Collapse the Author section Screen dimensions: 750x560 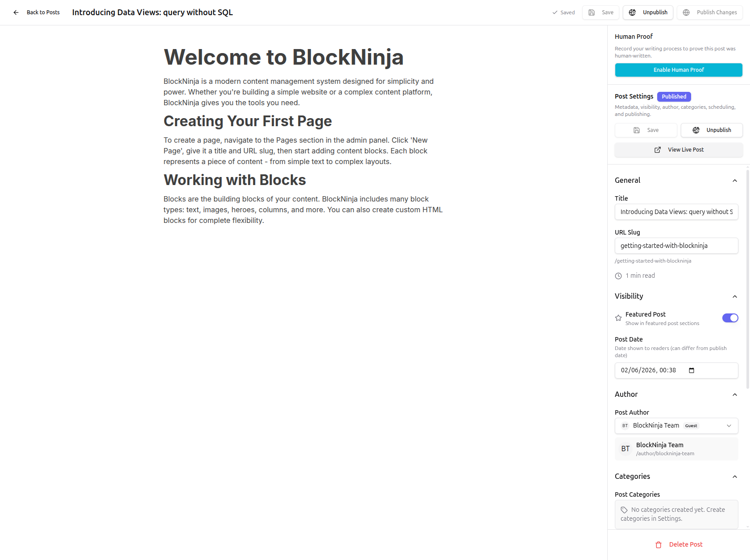(x=735, y=395)
